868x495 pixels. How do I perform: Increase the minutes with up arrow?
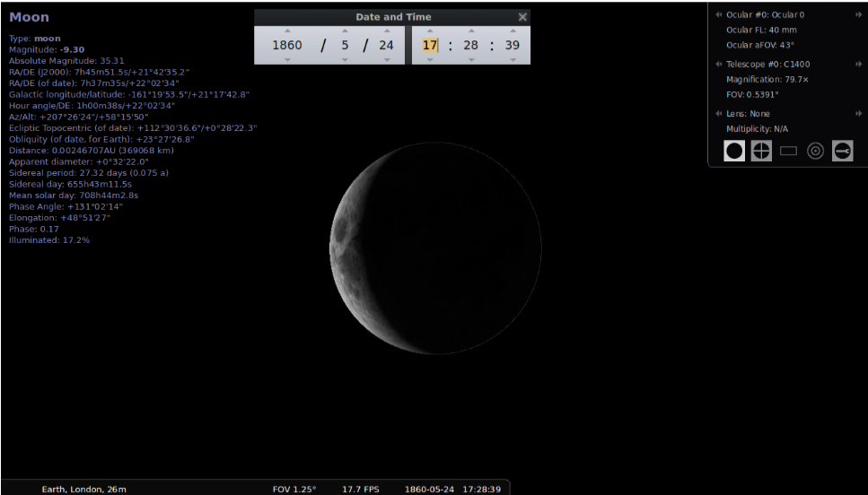coord(470,30)
